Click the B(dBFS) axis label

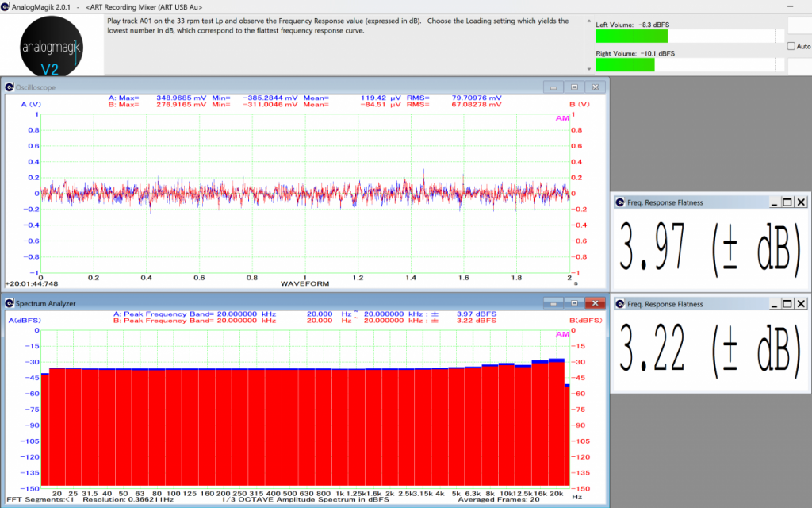(x=586, y=321)
